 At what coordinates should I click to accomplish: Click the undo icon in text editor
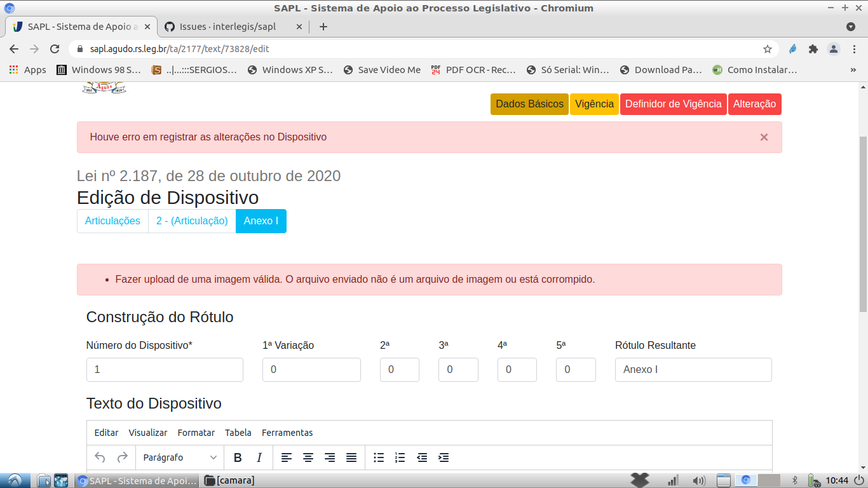coord(100,457)
